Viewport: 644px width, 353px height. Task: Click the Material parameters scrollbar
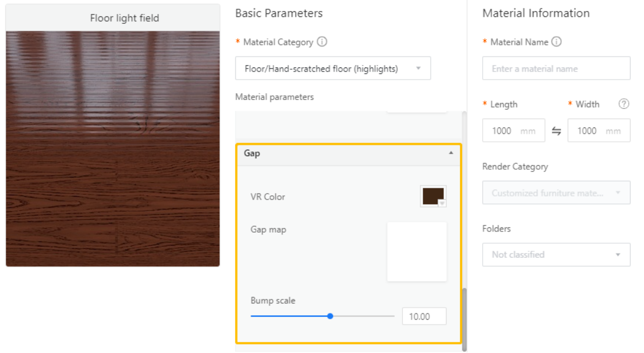pyautogui.click(x=465, y=319)
